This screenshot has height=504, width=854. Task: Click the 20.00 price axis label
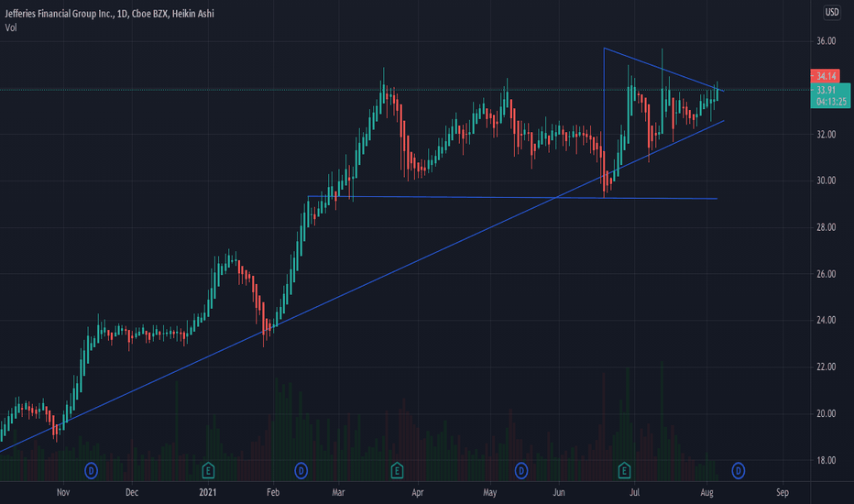coord(827,413)
